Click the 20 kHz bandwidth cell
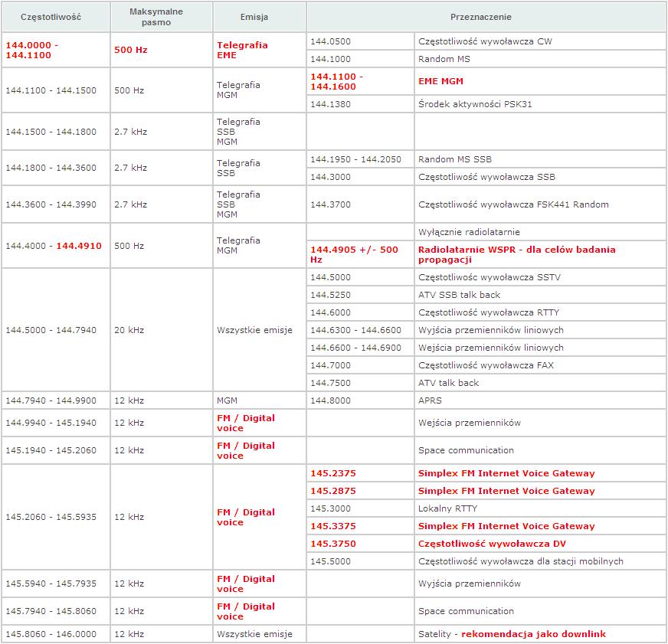Screen dimensions: 668x644 click(129, 330)
